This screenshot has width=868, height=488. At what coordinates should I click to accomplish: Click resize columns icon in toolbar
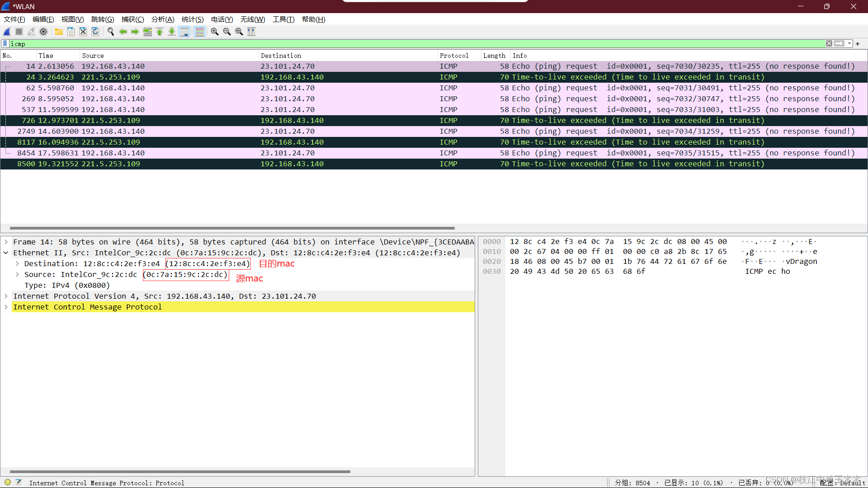pyautogui.click(x=251, y=32)
